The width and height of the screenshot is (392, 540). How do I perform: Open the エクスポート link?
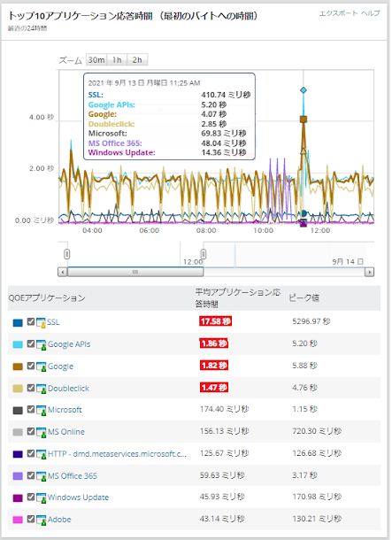338,13
